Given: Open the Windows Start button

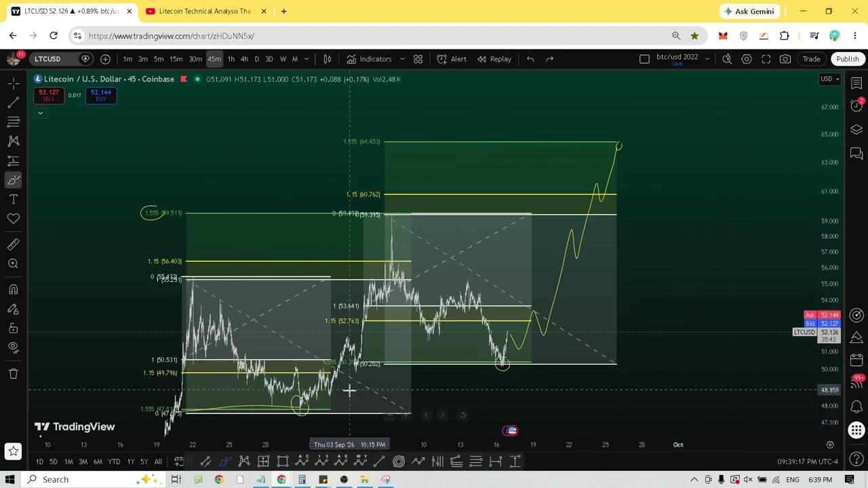Looking at the screenshot, I should [x=10, y=479].
